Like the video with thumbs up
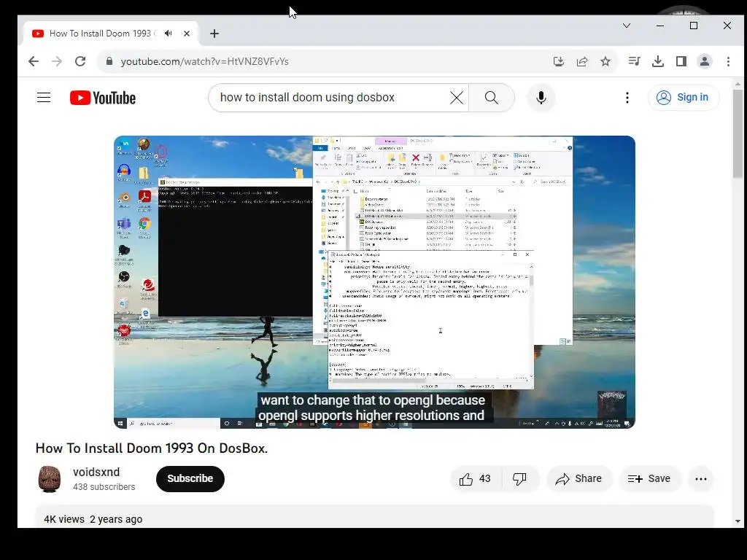The height and width of the screenshot is (560, 747). click(474, 478)
